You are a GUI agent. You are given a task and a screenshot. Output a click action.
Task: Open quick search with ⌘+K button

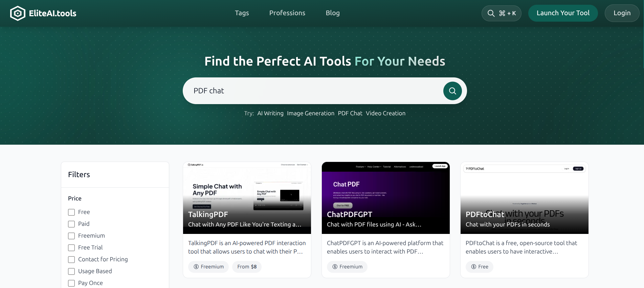point(501,13)
